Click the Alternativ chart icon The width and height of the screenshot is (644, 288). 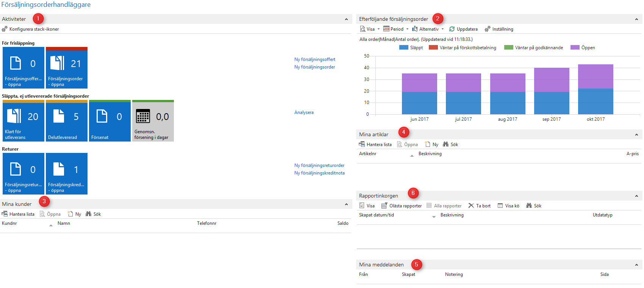pyautogui.click(x=415, y=29)
